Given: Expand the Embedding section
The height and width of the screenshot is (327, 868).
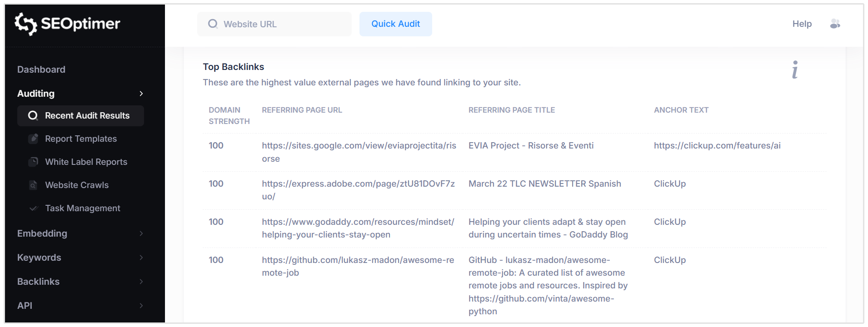Looking at the screenshot, I should click(x=141, y=233).
